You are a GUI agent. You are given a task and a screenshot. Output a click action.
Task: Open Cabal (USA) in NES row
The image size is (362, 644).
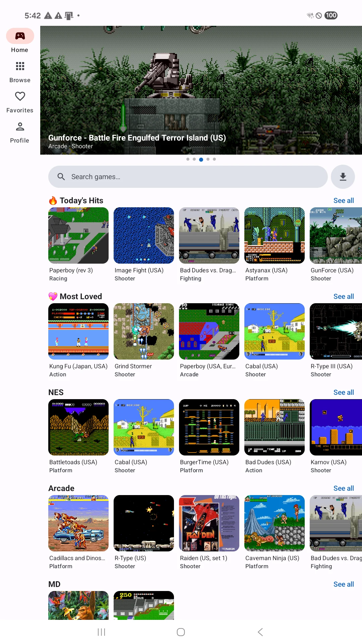click(x=144, y=427)
